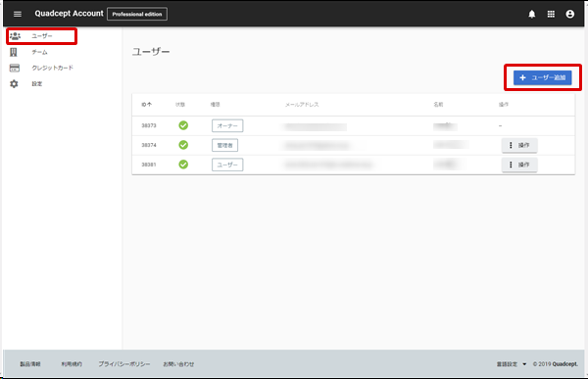Click the メールアドレス column header
Screen dimensions: 588x379
302,105
